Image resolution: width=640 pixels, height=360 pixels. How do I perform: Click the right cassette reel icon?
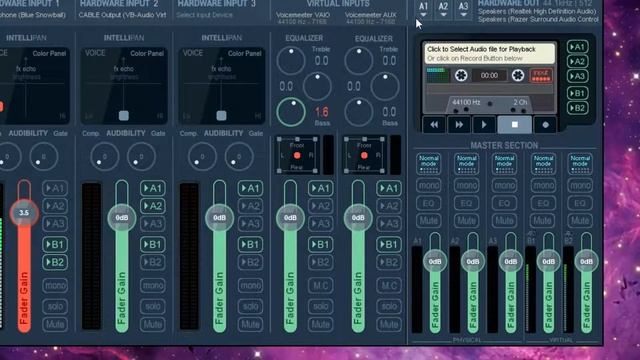pos(518,76)
